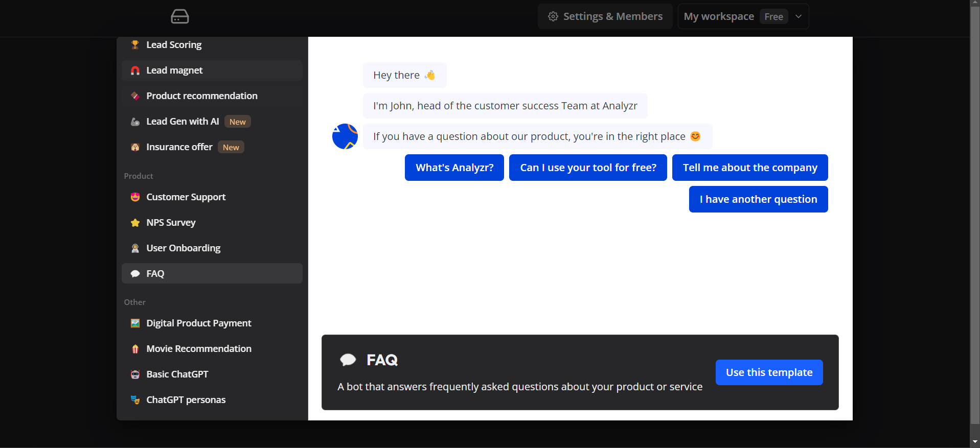Viewport: 980px width, 448px height.
Task: Open Settings & Members
Action: 605,16
